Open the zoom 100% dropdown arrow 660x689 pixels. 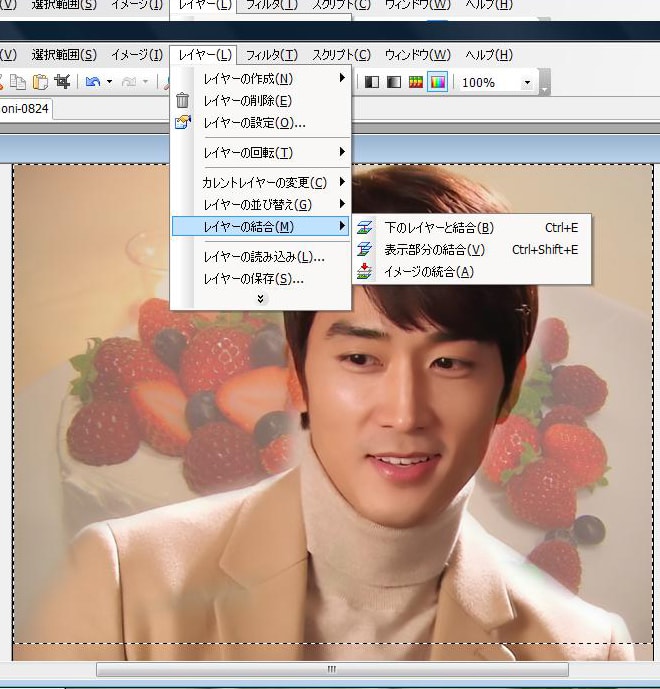(527, 82)
